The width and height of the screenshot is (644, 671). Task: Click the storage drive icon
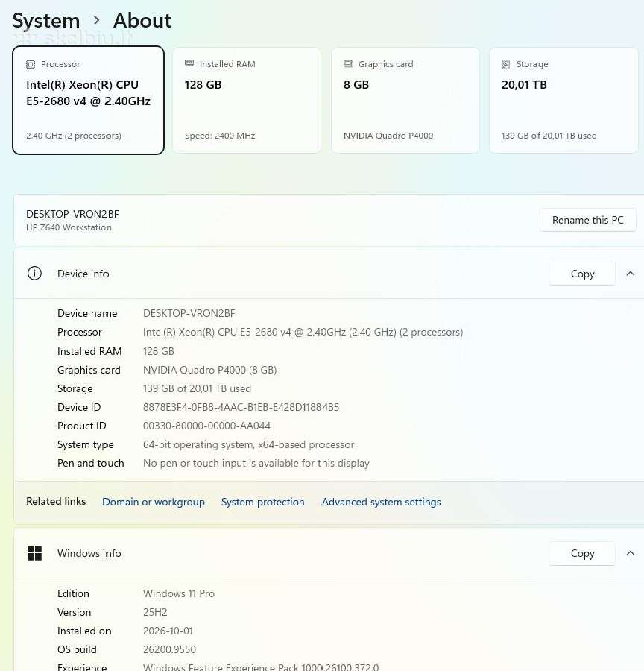click(506, 64)
